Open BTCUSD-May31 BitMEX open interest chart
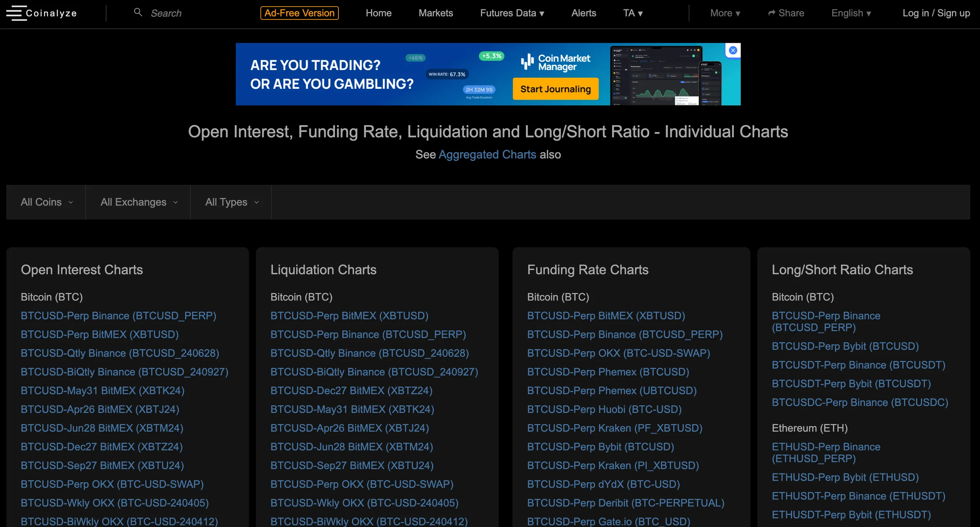This screenshot has height=527, width=980. [x=103, y=391]
